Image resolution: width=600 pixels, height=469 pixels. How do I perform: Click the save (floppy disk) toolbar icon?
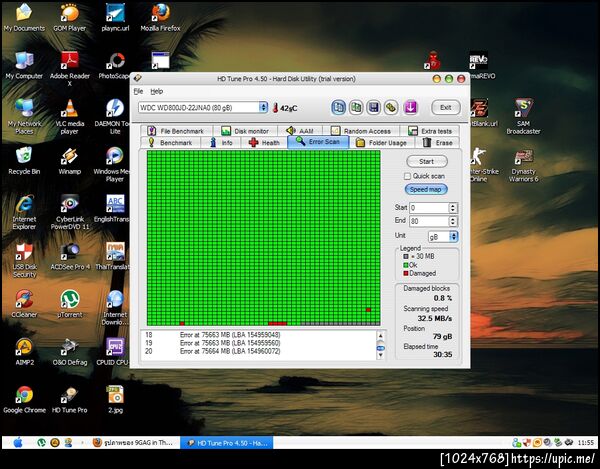374,107
